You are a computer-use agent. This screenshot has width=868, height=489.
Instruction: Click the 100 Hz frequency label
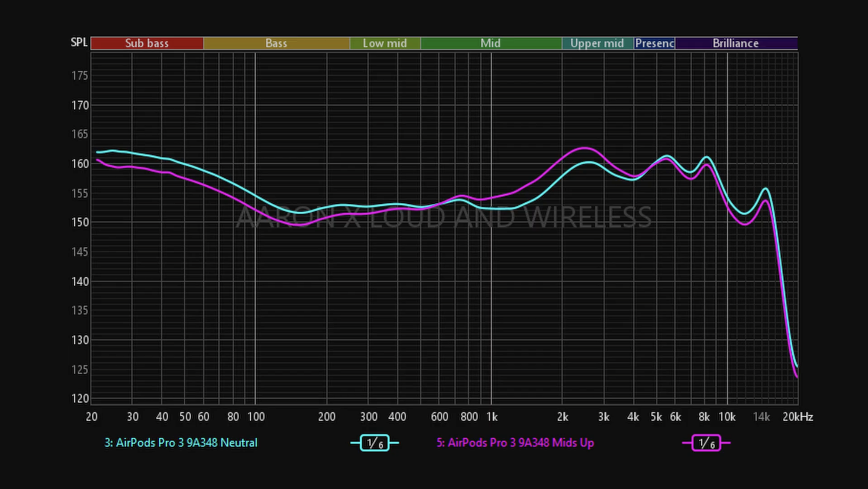(x=256, y=417)
